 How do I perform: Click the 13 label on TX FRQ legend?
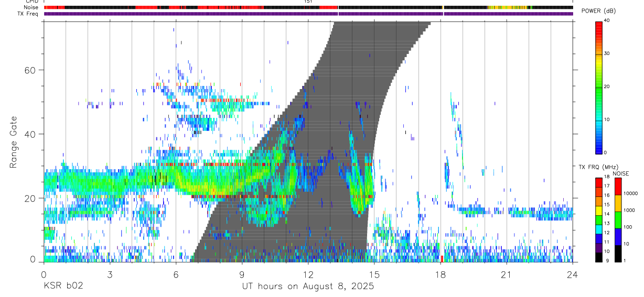[x=607, y=224]
